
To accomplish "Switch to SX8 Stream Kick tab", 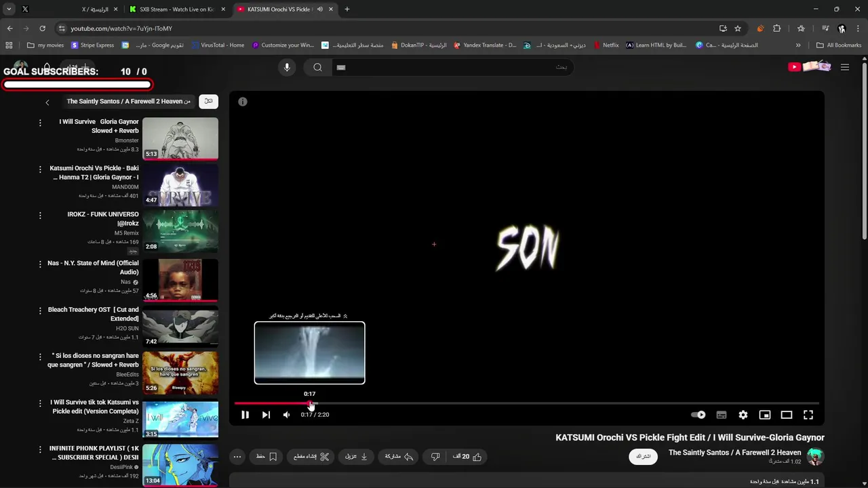I will pyautogui.click(x=176, y=9).
